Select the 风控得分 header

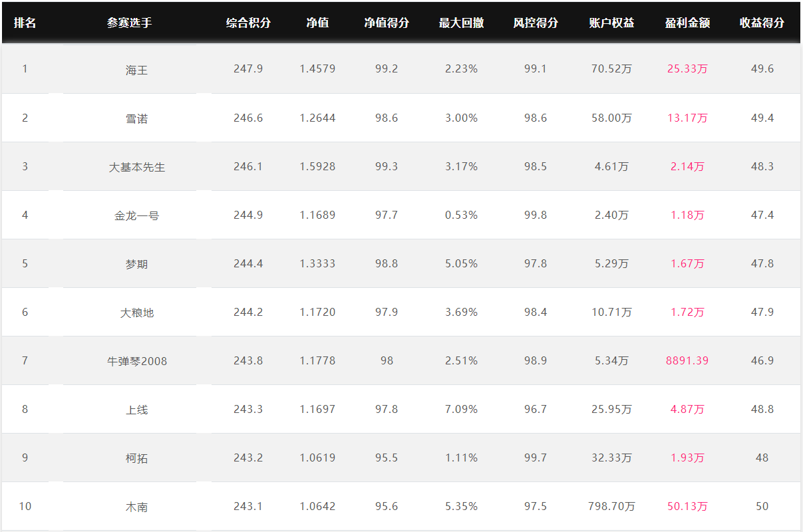[536, 23]
